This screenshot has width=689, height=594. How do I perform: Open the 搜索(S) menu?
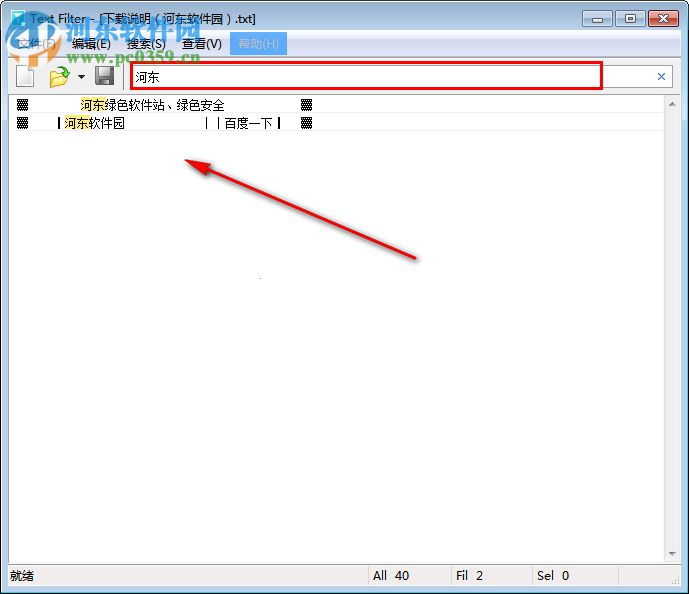tap(146, 43)
